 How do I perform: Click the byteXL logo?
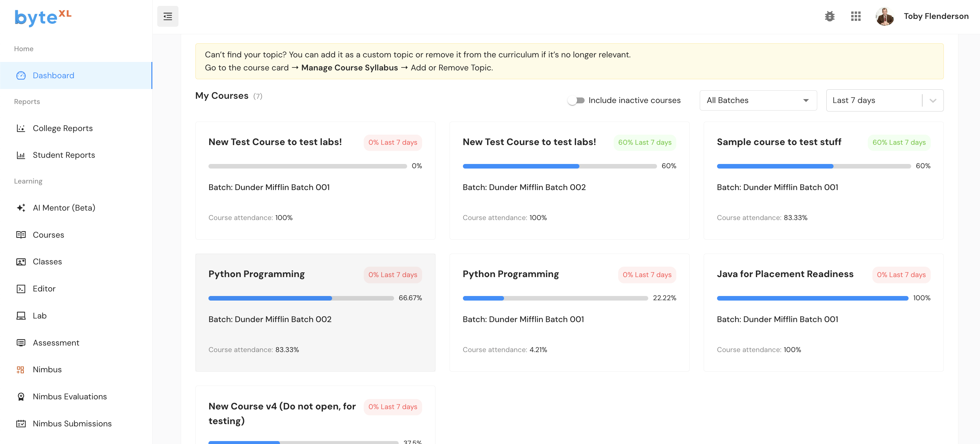(x=43, y=17)
